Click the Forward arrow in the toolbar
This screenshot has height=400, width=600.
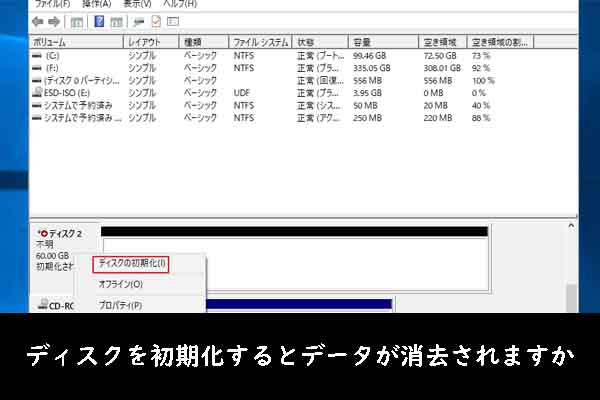53,21
